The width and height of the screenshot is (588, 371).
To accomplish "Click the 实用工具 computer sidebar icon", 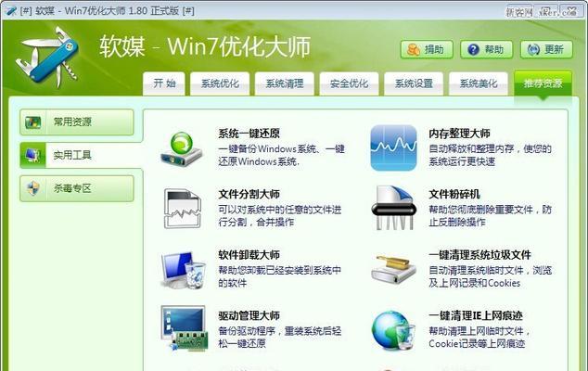I will (x=33, y=155).
